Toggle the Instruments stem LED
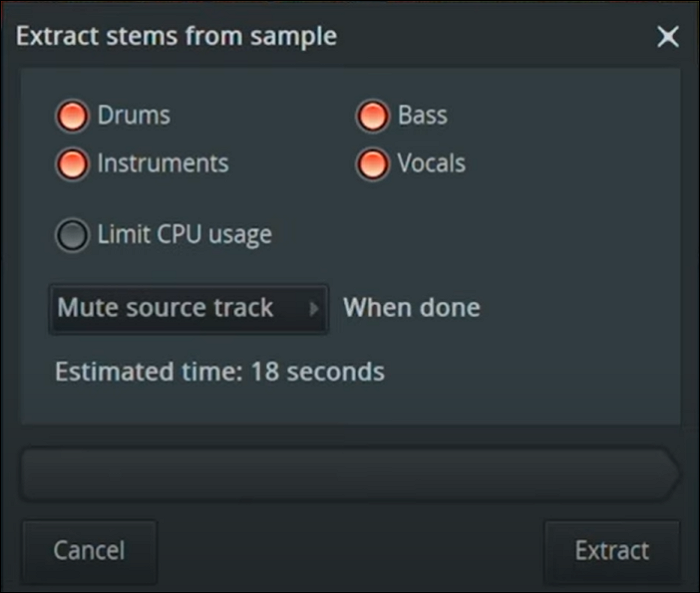The image size is (700, 593). point(72,164)
